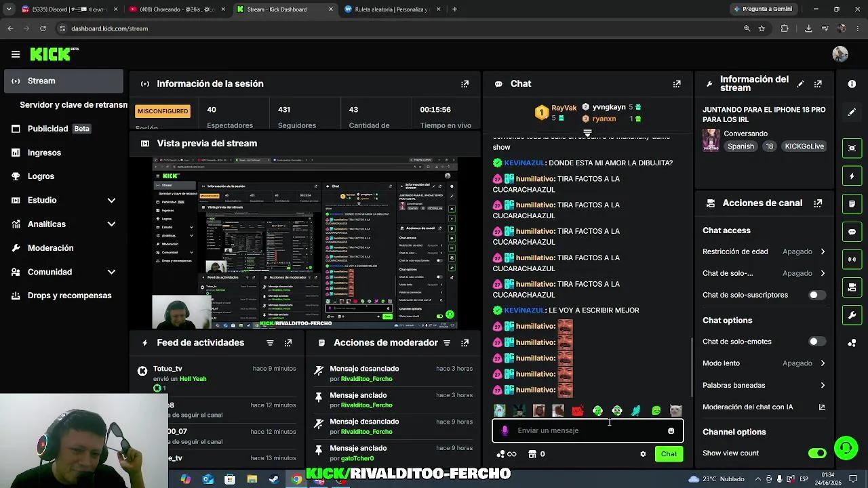
Task: Click the channel points infinity icon below chat
Action: 507,454
